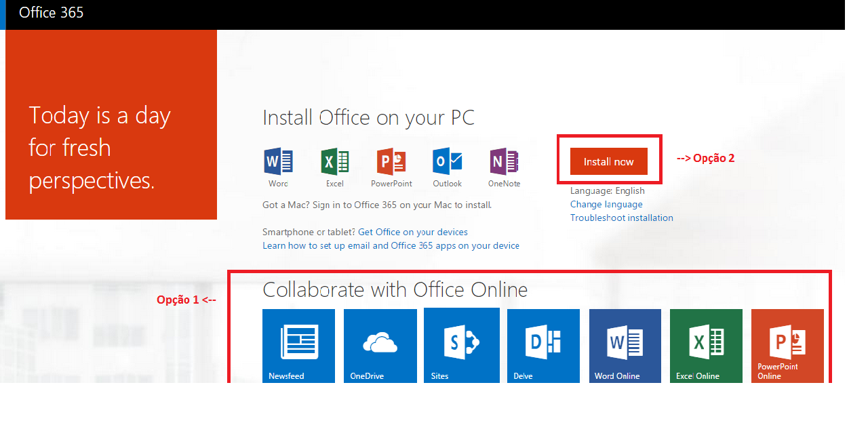Screen dimensions: 868x427
Task: Start PowerPoint Online
Action: point(787,346)
